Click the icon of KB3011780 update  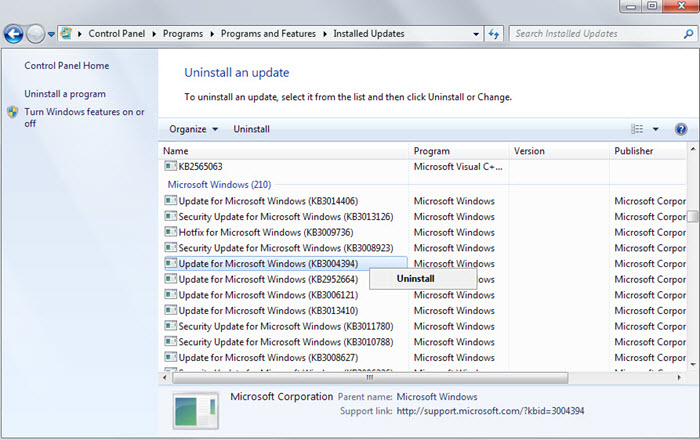pyautogui.click(x=171, y=325)
